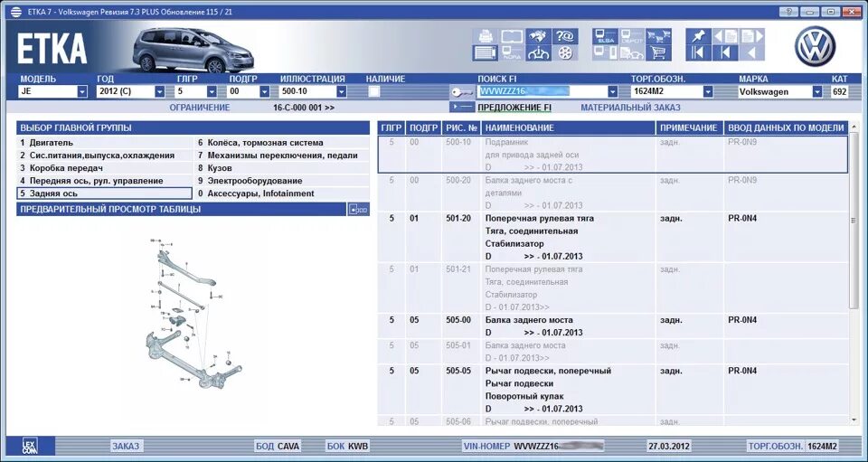This screenshot has width=868, height=462.
Task: Click the computer and tower PC icon
Action: [605, 53]
